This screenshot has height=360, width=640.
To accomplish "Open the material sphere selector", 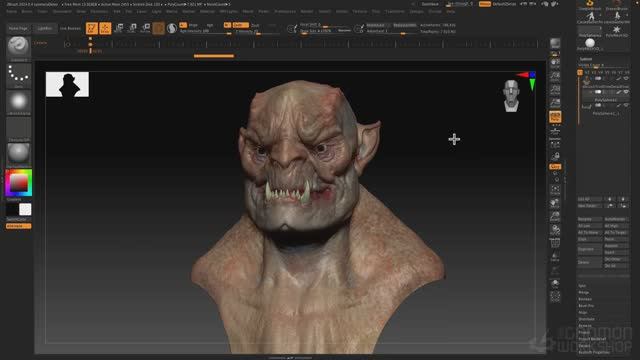I will point(18,154).
